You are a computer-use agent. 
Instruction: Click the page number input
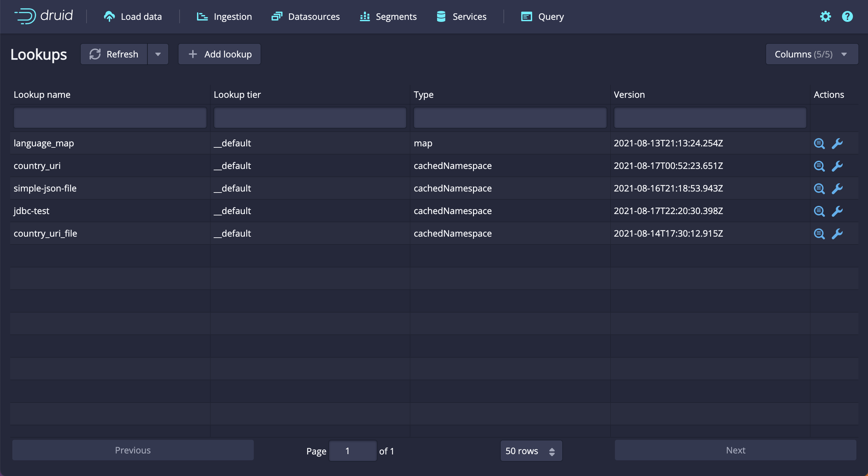(353, 451)
